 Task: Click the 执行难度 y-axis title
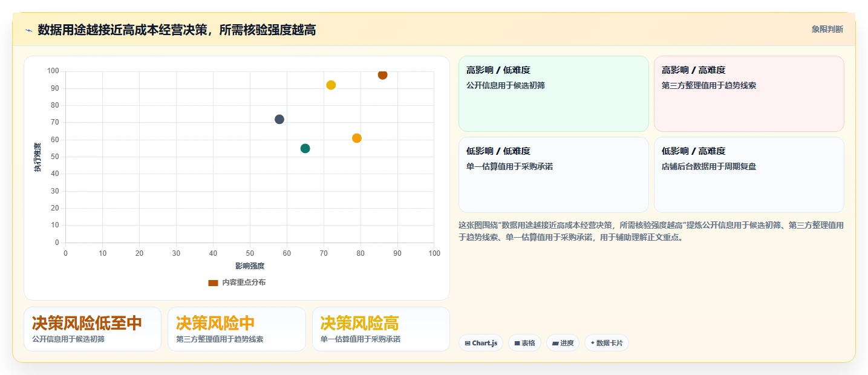coord(38,157)
